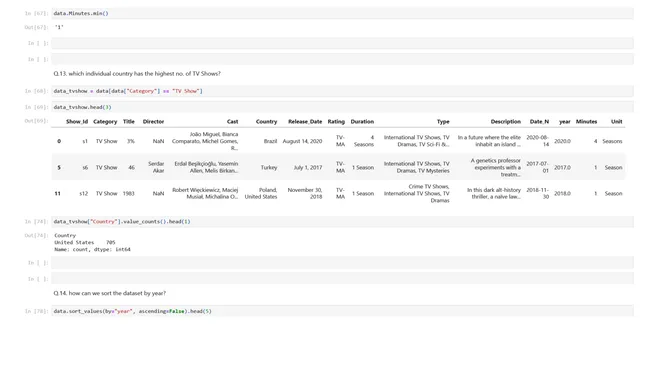
Task: Click the cast cell starting 'João Miguel'
Action: tap(205, 141)
